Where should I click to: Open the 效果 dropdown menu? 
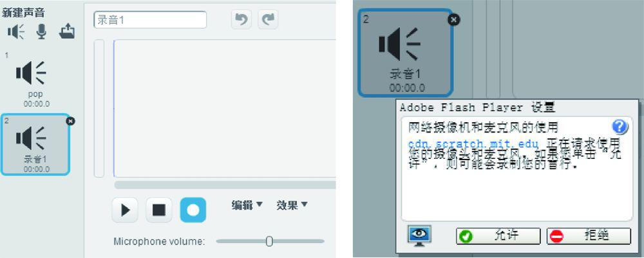[292, 205]
